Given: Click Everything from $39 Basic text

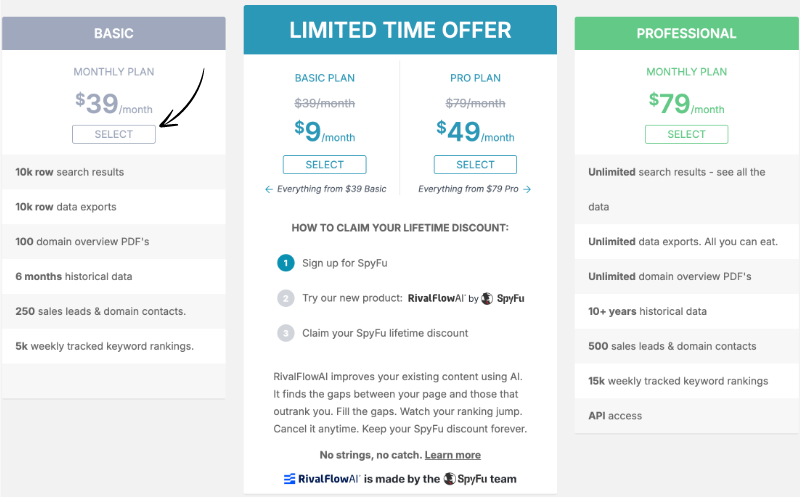Looking at the screenshot, I should [332, 189].
